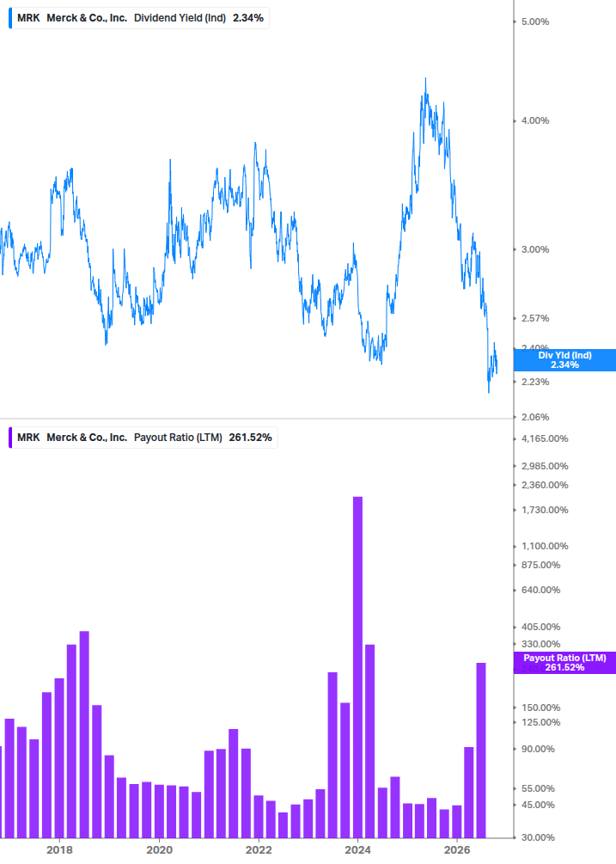Viewport: 616px width, 864px height.
Task: Click the 125.00% payout axis label
Action: click(540, 722)
